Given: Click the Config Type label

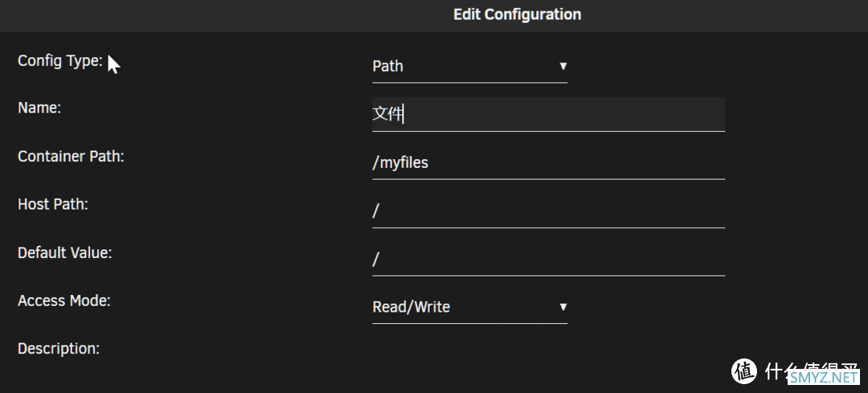Looking at the screenshot, I should pos(60,61).
